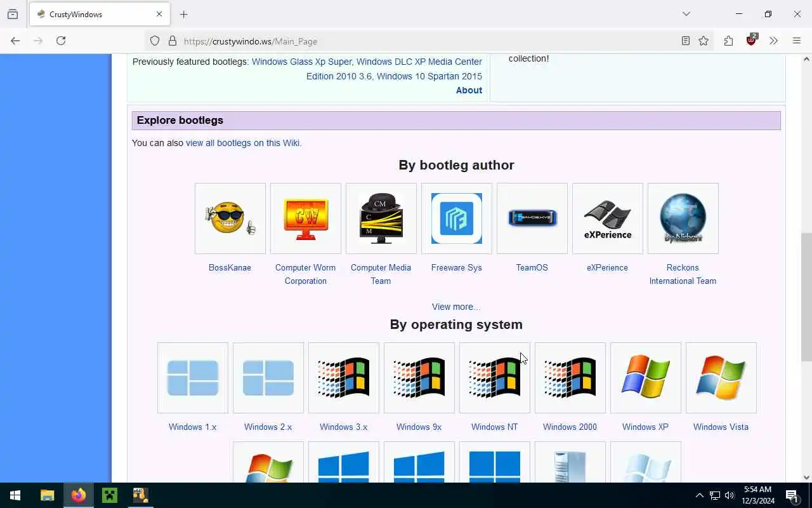Select the Windows XP logo icon
This screenshot has width=812, height=508.
click(x=646, y=378)
